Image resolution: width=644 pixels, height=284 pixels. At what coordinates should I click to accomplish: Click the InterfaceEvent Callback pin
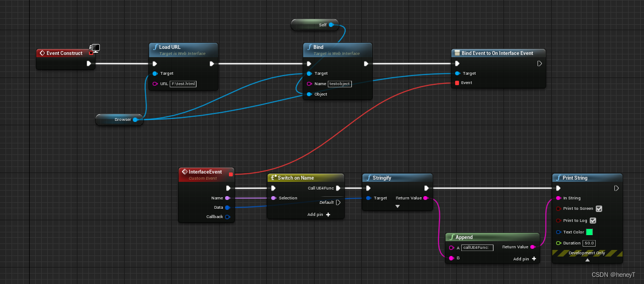coord(227,216)
